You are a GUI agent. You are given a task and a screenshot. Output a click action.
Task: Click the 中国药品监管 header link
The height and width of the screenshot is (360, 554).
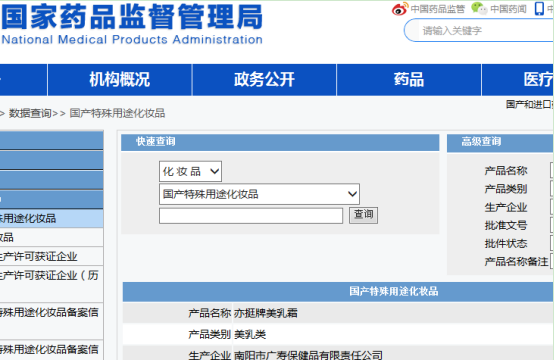pyautogui.click(x=438, y=9)
